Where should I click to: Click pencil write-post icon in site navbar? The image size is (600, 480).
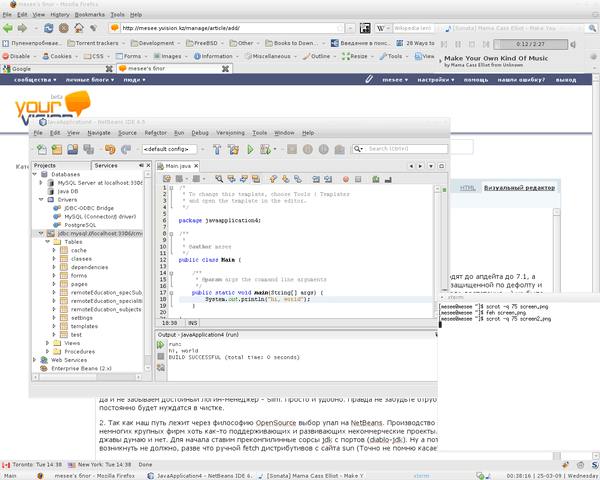click(x=369, y=79)
